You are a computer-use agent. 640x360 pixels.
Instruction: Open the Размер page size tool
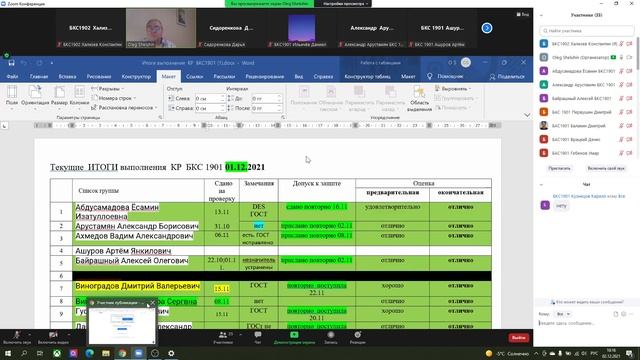click(x=60, y=96)
